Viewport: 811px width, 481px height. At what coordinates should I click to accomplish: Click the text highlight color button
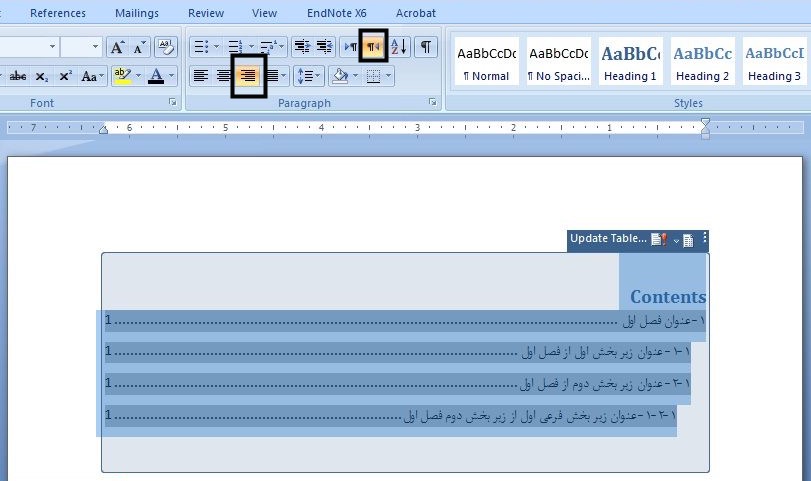click(x=122, y=76)
